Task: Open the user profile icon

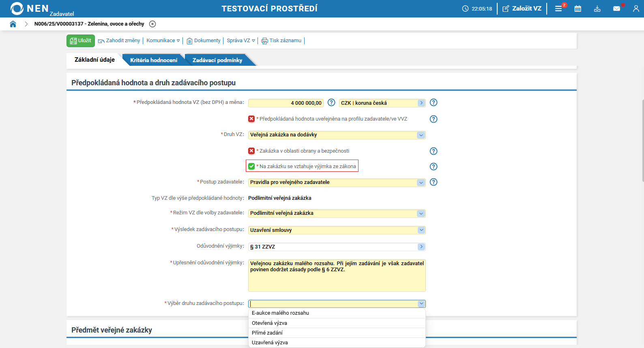Action: point(636,9)
